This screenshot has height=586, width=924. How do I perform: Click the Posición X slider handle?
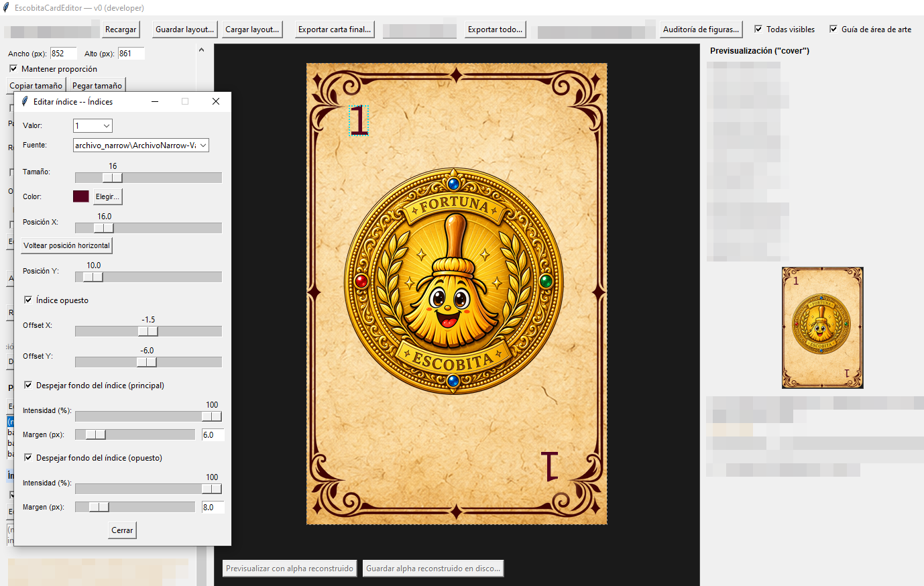104,228
